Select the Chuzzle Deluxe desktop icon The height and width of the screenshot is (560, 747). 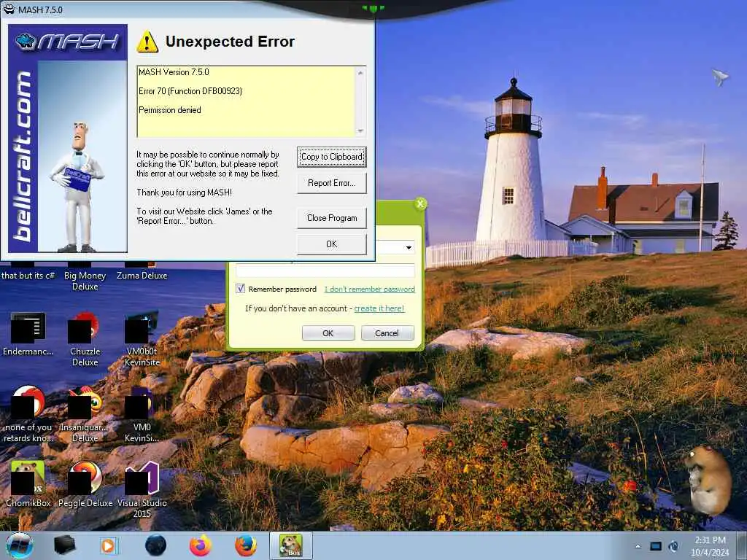(85, 339)
